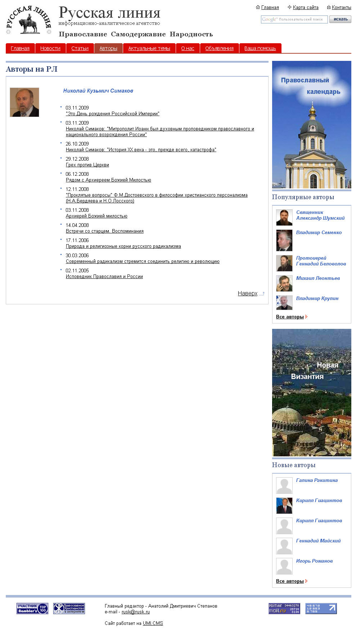
Task: Open the Главная tab in the red menu
Action: [20, 48]
